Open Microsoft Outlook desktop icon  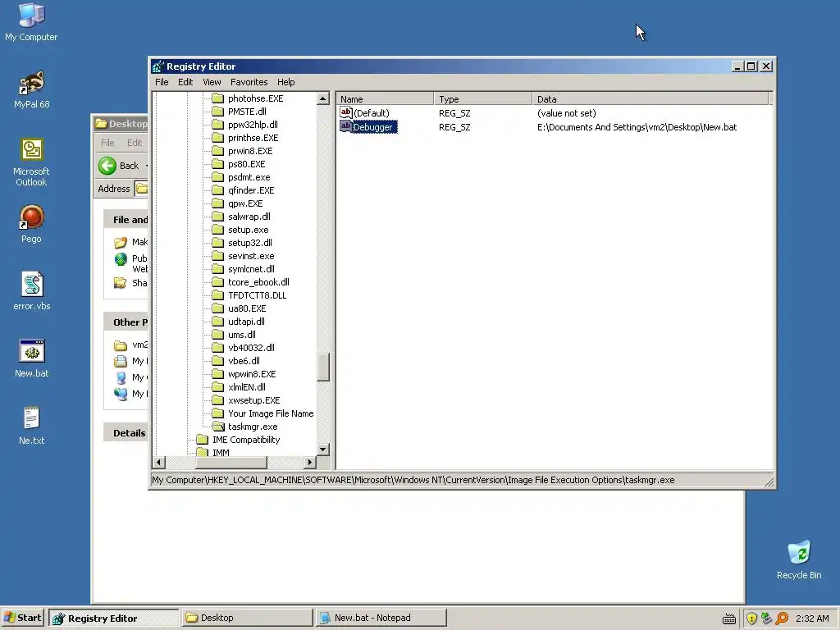click(x=31, y=162)
